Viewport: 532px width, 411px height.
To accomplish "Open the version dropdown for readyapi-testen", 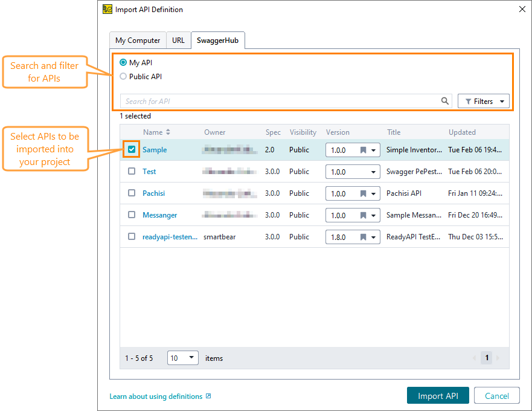I will click(373, 236).
